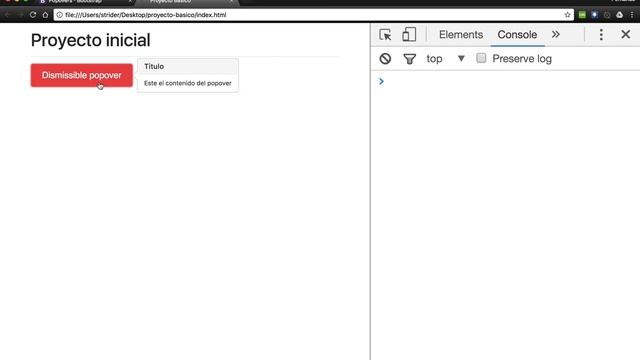640x360 pixels.
Task: Click the forward navigation arrow
Action: [20, 15]
